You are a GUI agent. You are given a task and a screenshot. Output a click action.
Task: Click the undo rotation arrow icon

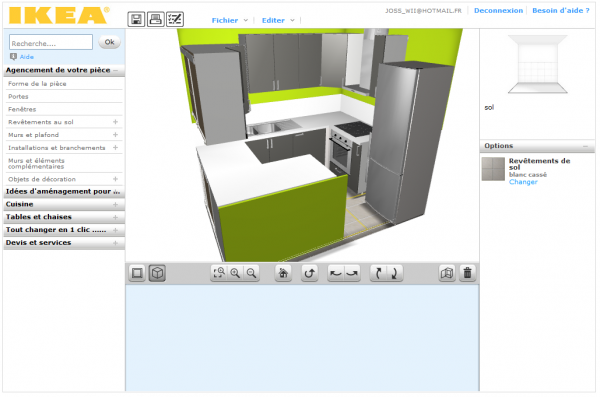coord(310,273)
